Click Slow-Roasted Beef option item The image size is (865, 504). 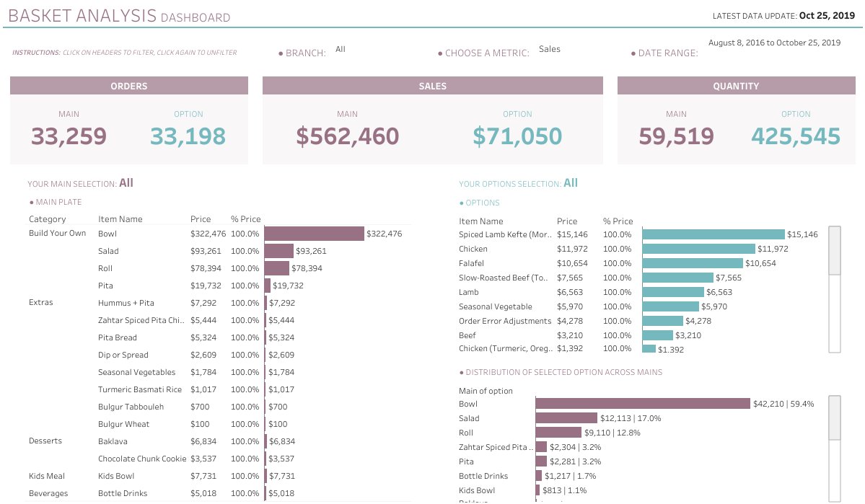503,278
